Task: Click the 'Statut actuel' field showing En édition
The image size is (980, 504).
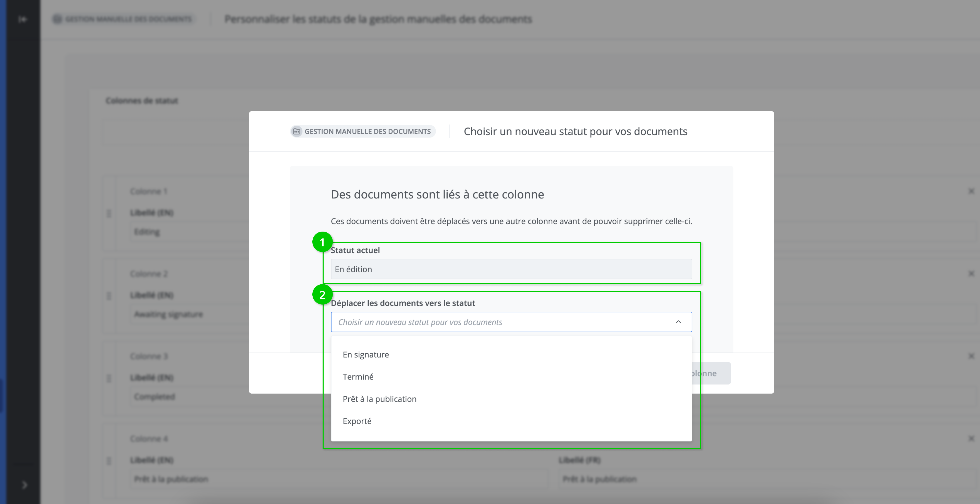Action: point(511,269)
